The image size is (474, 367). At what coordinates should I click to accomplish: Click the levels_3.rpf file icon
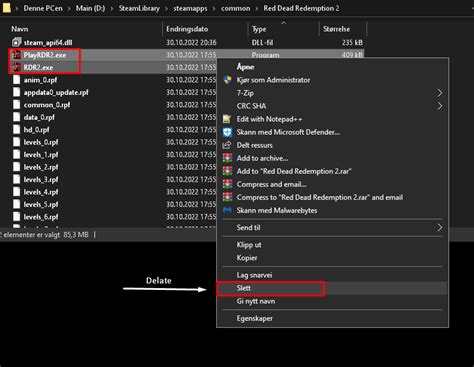click(16, 179)
